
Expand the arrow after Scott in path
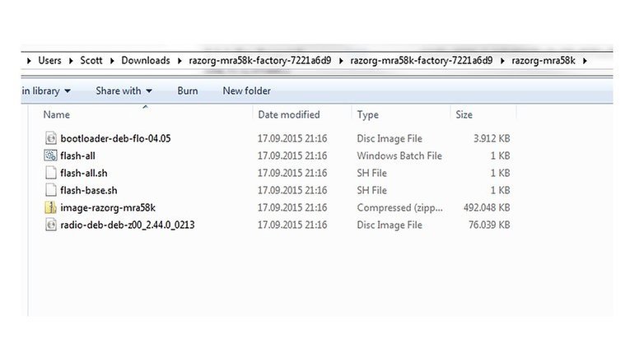[x=112, y=61]
